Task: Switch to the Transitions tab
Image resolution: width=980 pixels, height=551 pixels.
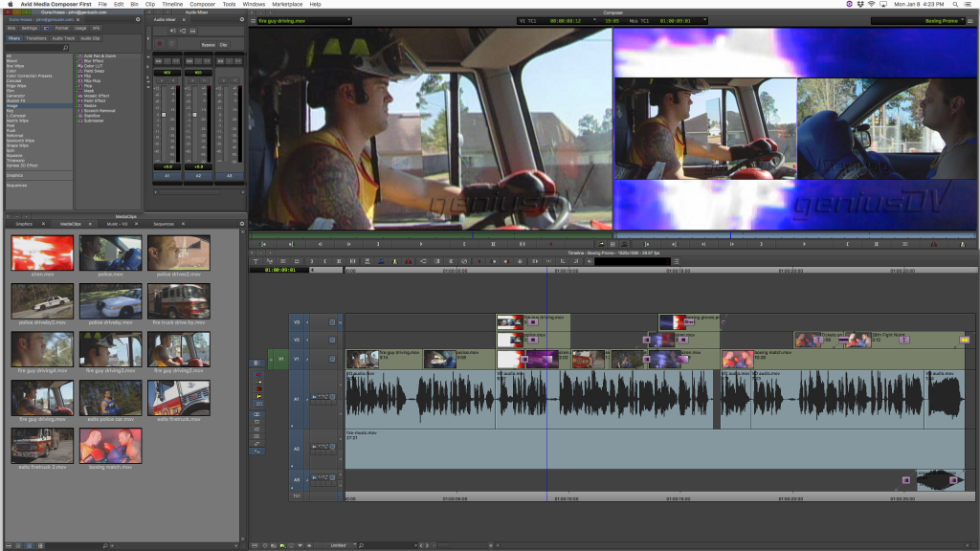Action: (35, 38)
